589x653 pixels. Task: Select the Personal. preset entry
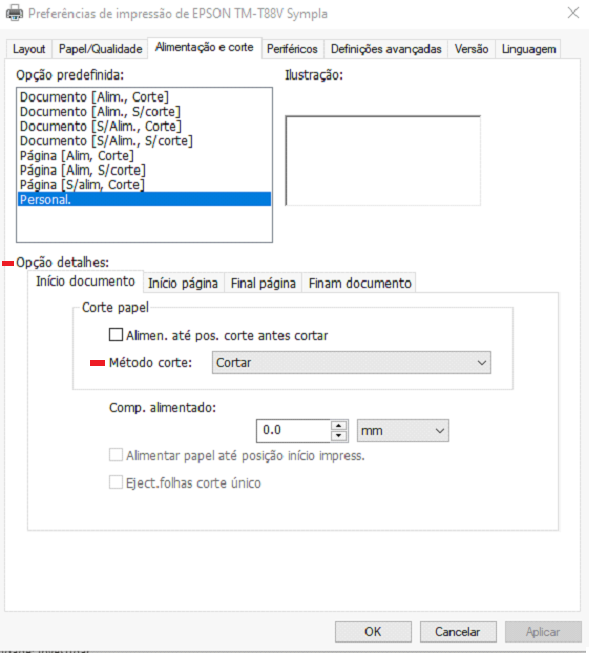coord(144,199)
